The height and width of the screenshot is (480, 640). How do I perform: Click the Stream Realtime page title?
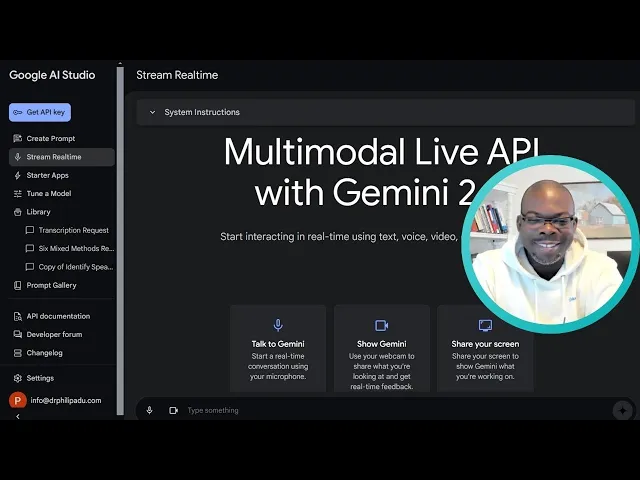(x=177, y=75)
